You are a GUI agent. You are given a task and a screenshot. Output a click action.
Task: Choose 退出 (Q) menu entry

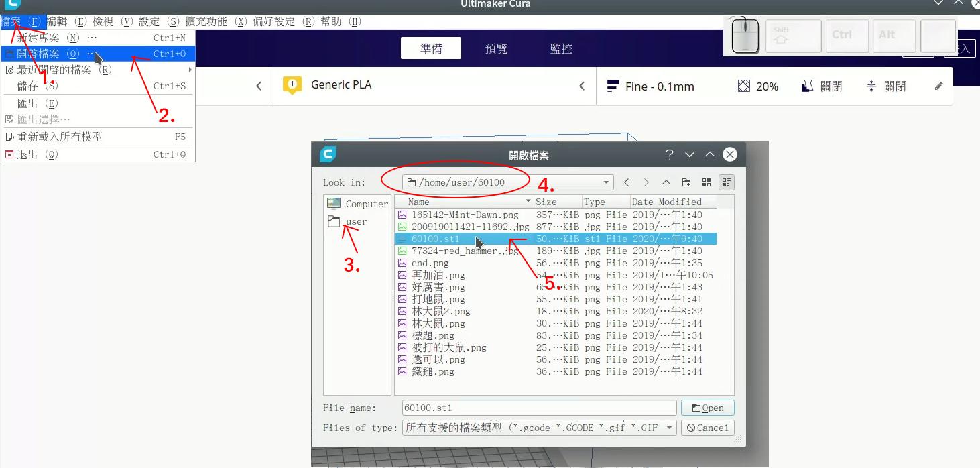point(98,154)
